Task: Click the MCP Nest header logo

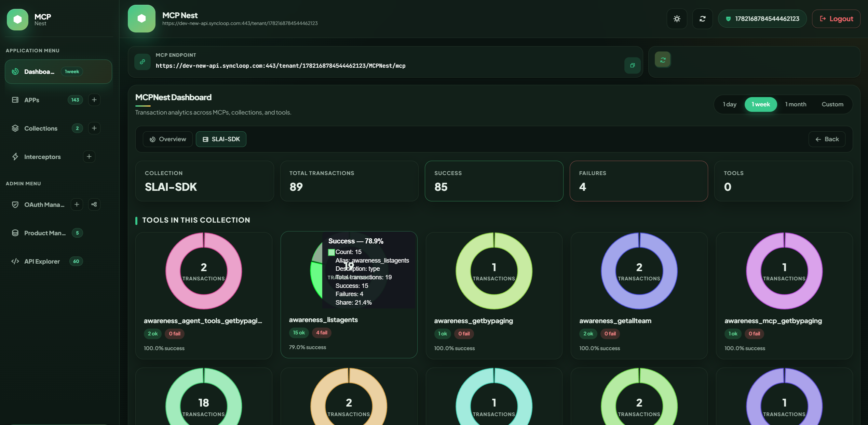Action: click(x=141, y=18)
